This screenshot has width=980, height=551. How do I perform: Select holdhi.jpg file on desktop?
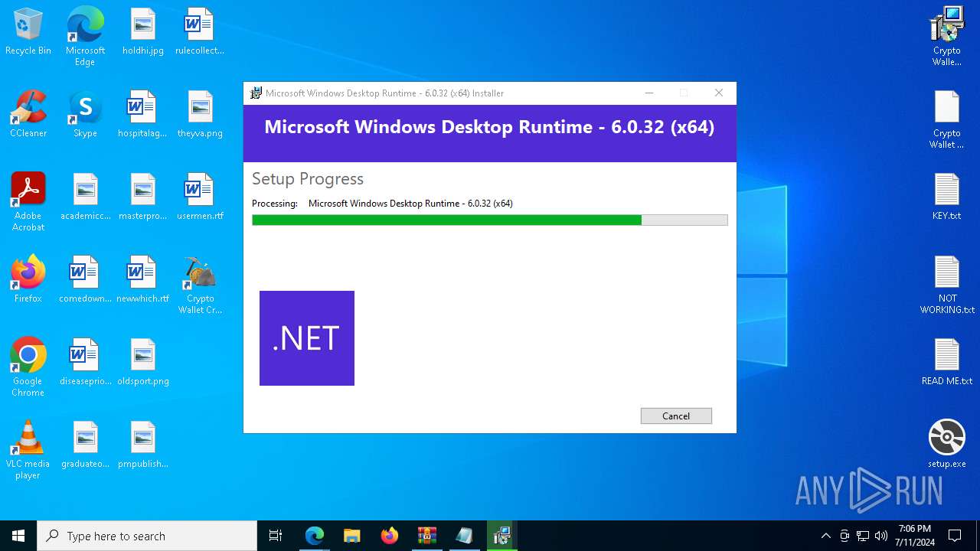click(x=143, y=32)
